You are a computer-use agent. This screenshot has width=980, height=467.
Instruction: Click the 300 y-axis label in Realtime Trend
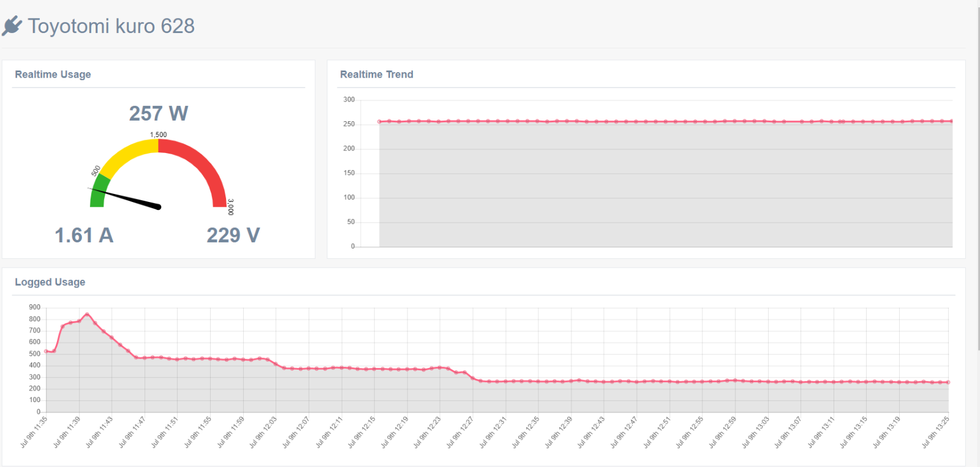click(x=349, y=99)
